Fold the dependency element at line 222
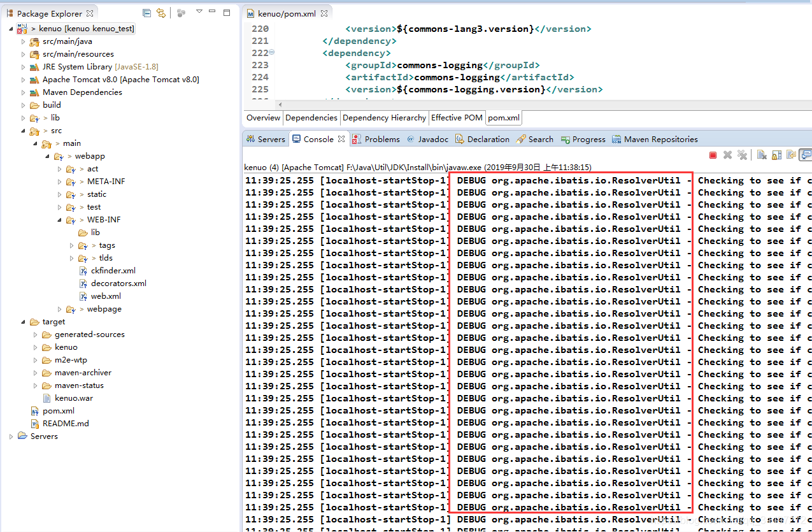Viewport: 812px width, 532px height. 272,53
